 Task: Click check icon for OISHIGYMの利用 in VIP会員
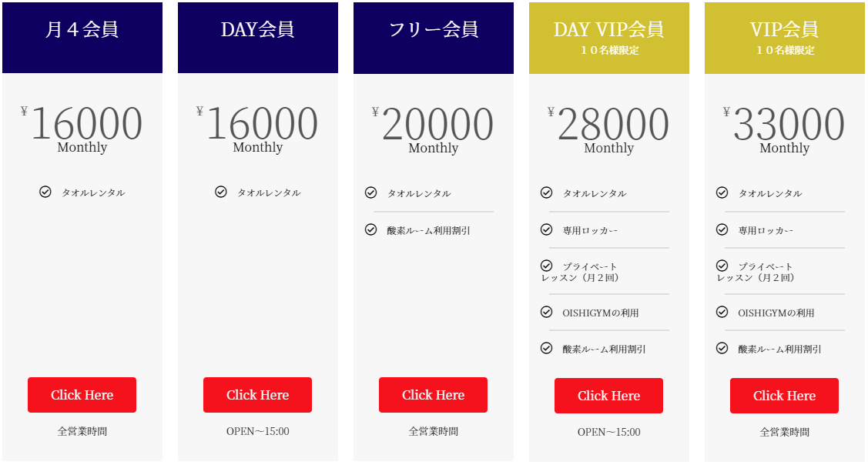click(722, 312)
